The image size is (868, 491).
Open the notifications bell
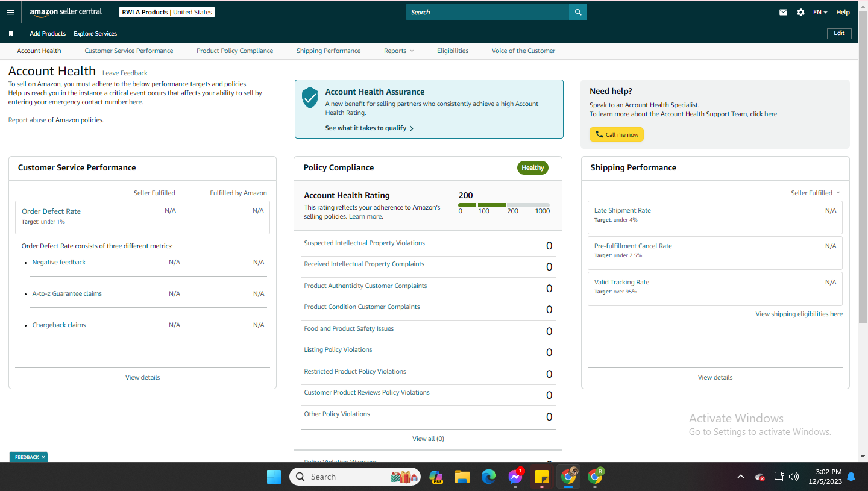[851, 477]
